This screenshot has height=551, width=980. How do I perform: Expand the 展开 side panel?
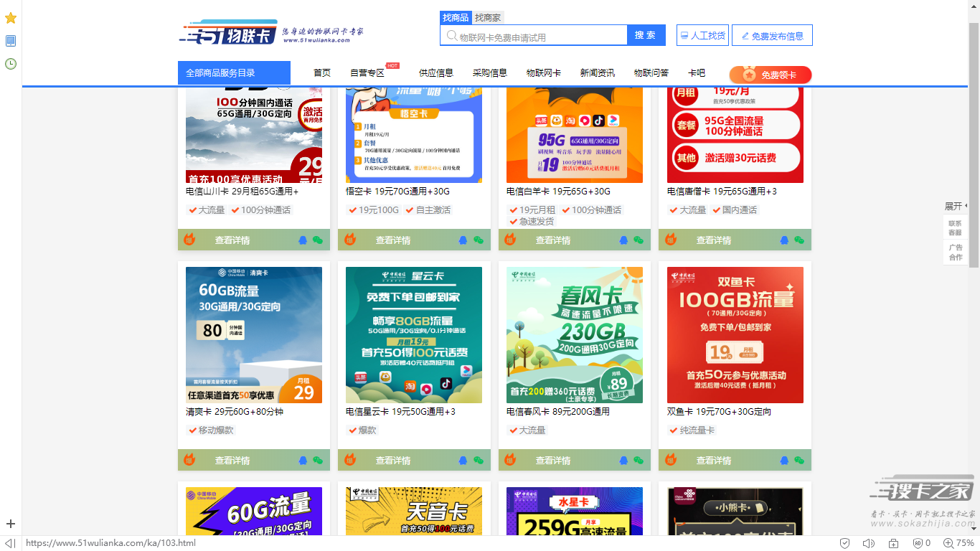956,206
